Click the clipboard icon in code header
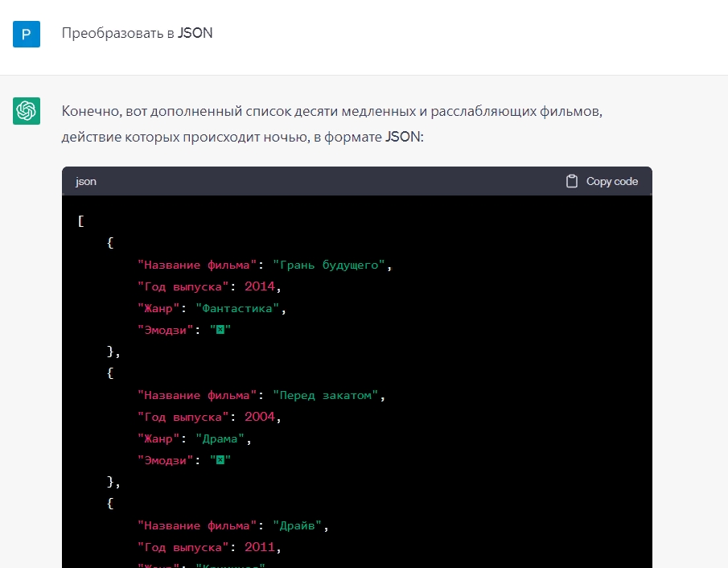728x568 pixels. 571,181
